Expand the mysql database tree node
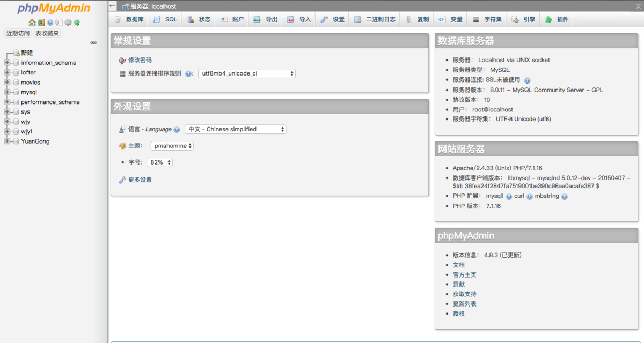This screenshot has height=343, width=644. (x=7, y=92)
